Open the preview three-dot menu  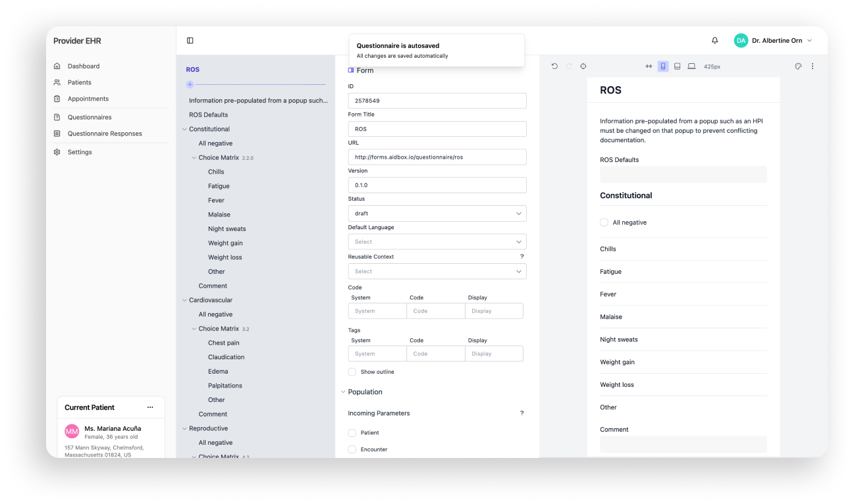(813, 66)
